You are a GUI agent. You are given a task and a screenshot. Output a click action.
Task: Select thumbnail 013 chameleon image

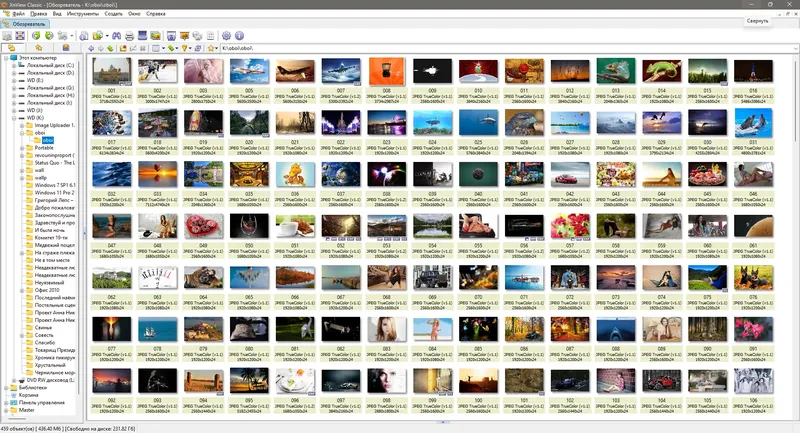616,71
